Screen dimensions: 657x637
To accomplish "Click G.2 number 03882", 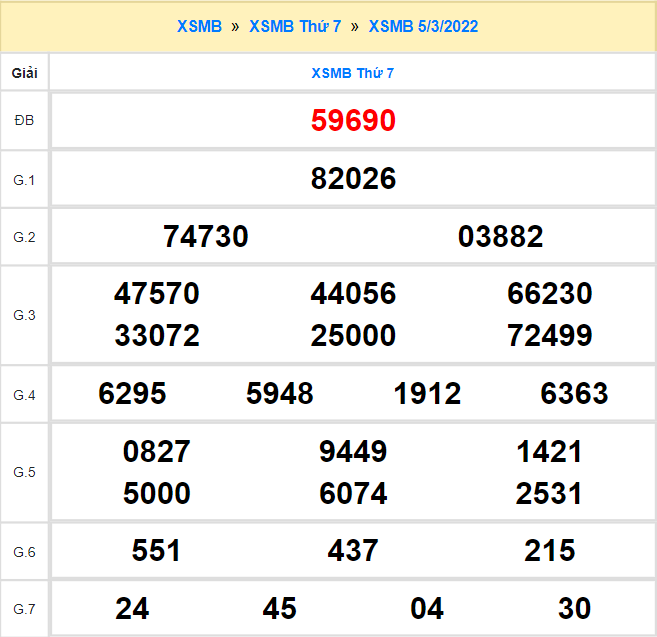I will click(x=500, y=237).
